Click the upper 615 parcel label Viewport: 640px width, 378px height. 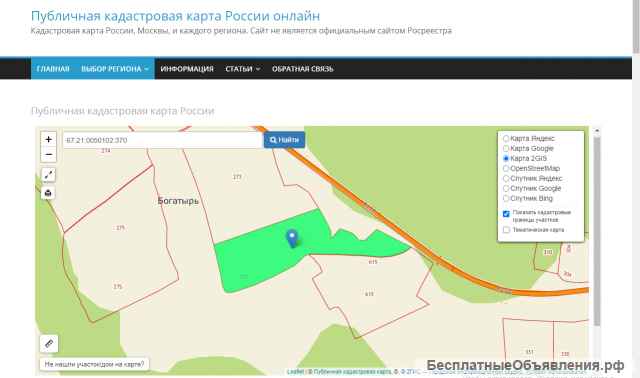point(373,262)
